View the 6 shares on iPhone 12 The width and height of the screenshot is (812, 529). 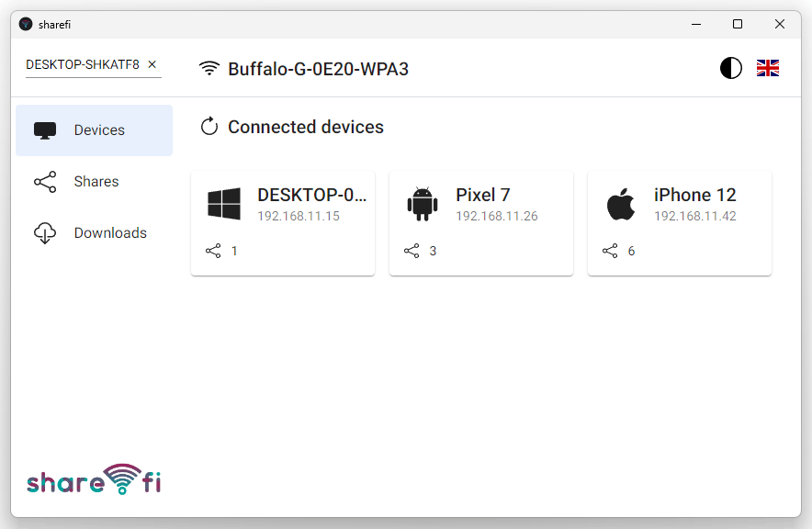(x=618, y=251)
